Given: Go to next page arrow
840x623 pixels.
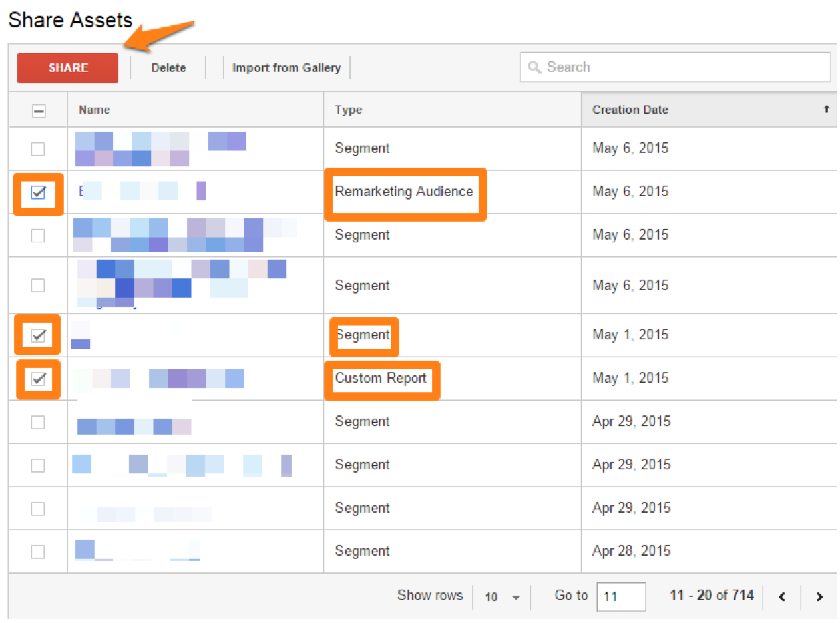Looking at the screenshot, I should 819,597.
